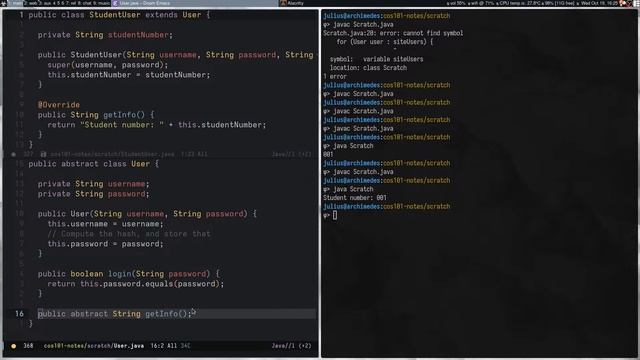This screenshot has height=360, width=640.
Task: Click "return this.password.equals(password);" line
Action: [136, 284]
